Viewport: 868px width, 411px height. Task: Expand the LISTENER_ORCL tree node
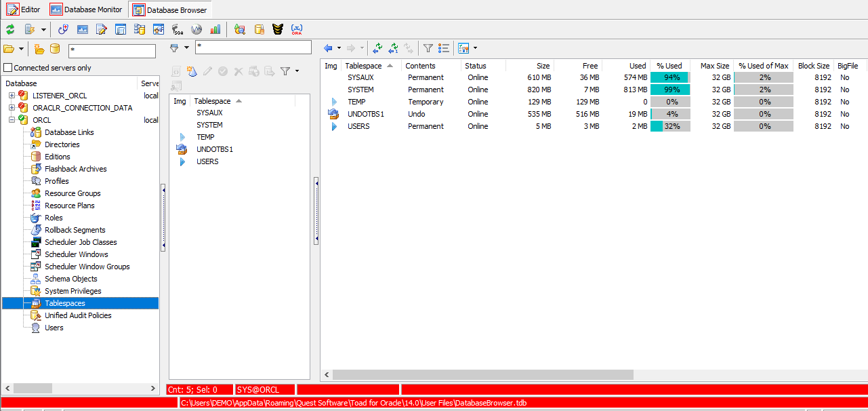[12, 96]
